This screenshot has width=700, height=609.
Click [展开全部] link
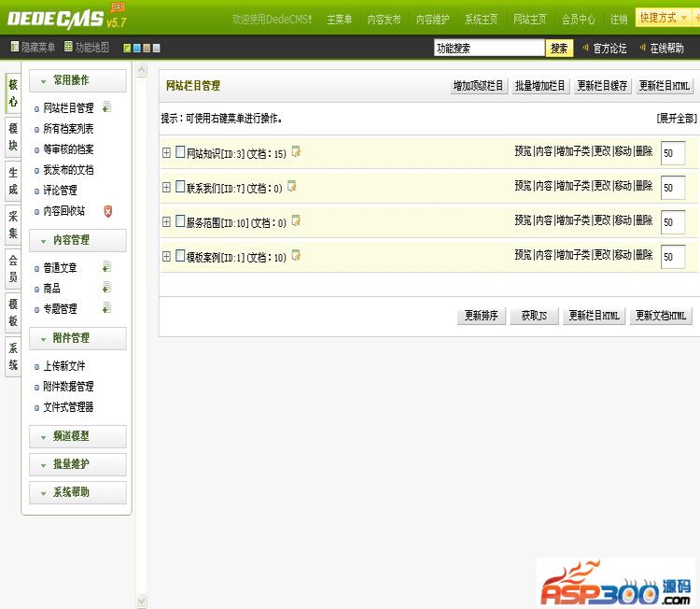click(677, 119)
